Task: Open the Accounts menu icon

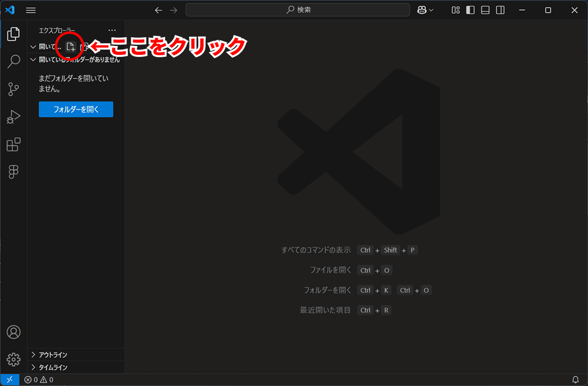Action: click(14, 332)
